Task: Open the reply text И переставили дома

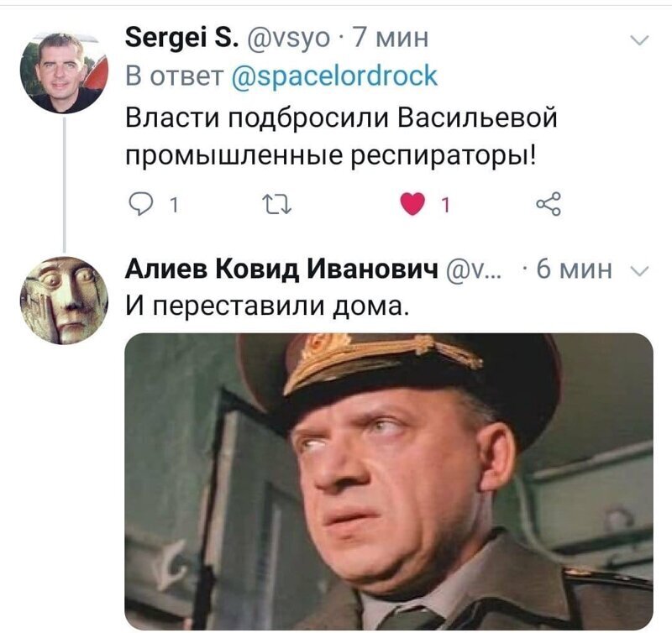Action: point(265,306)
